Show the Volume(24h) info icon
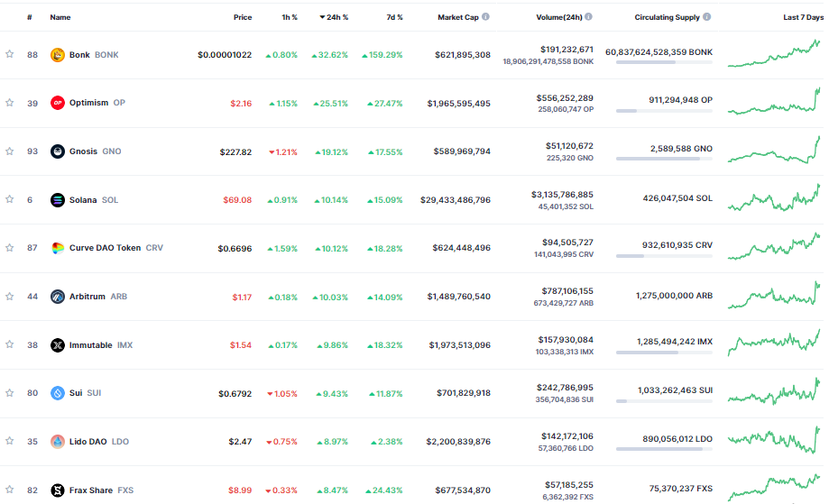 588,17
